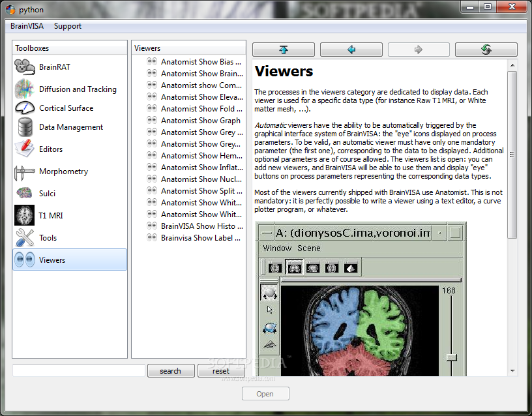This screenshot has width=532, height=416.
Task: Click the Editors pencil icon
Action: pyautogui.click(x=24, y=149)
